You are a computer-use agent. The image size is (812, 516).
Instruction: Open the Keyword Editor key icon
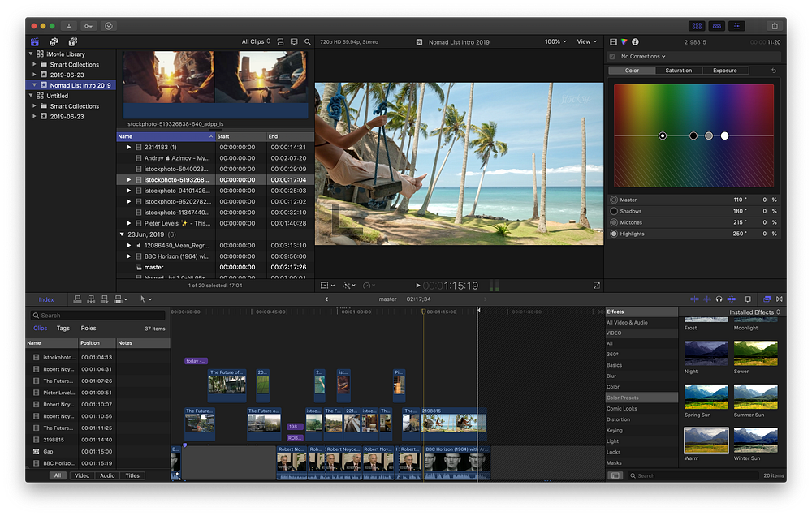(x=88, y=26)
